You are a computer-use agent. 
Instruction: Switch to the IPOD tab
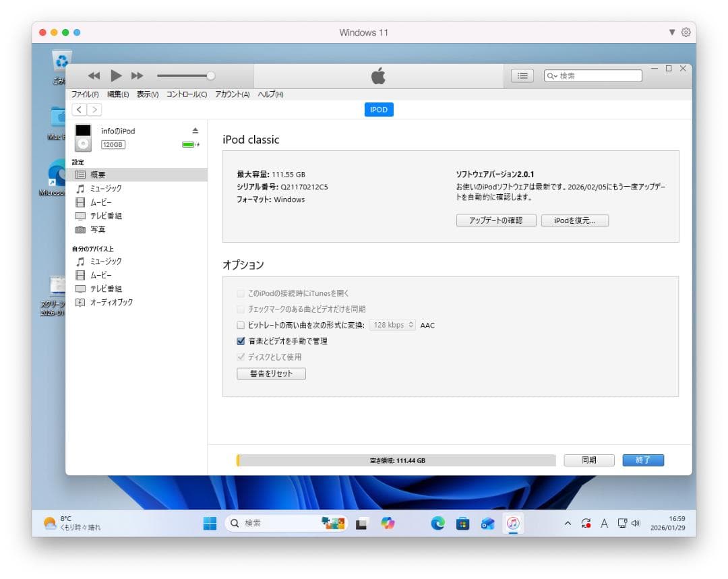point(379,109)
